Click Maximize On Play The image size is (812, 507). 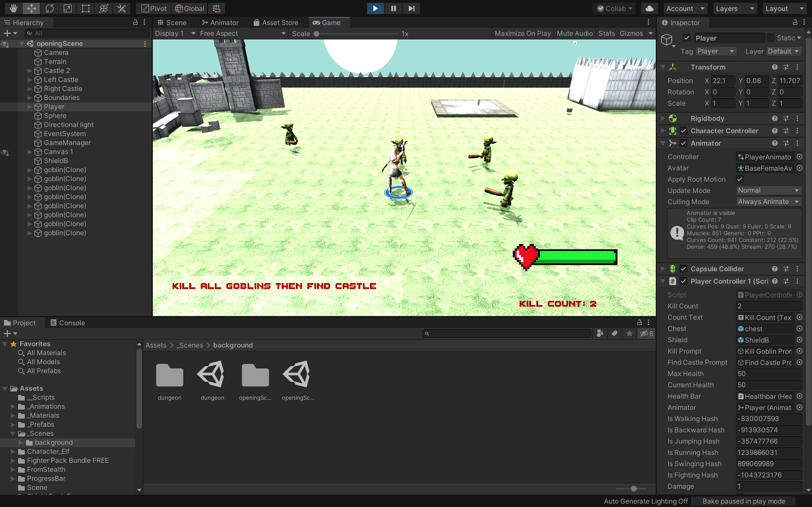point(522,33)
